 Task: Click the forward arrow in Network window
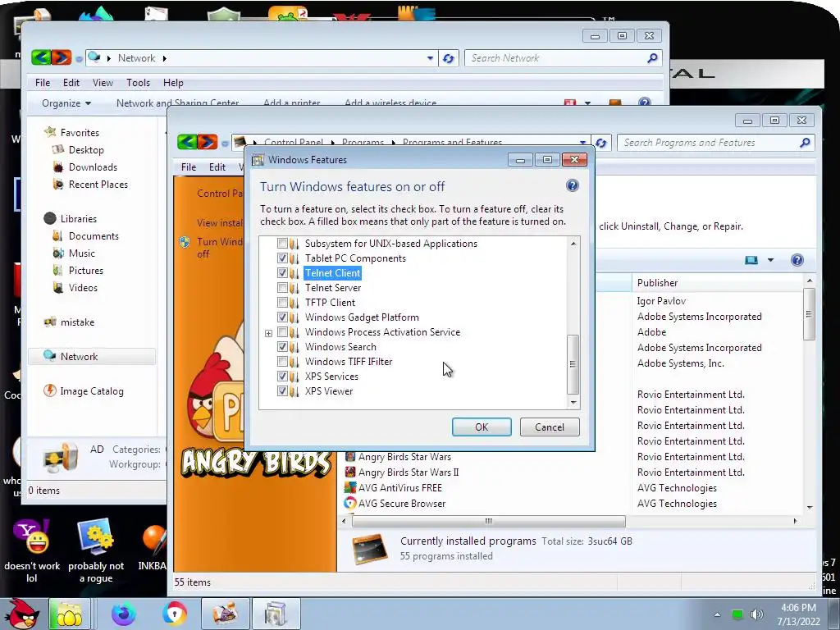click(x=61, y=57)
